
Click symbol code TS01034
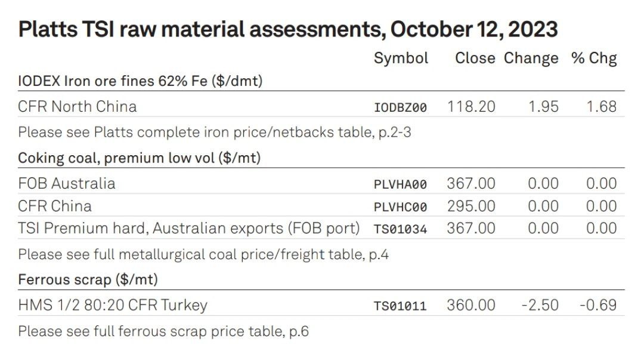pyautogui.click(x=401, y=229)
